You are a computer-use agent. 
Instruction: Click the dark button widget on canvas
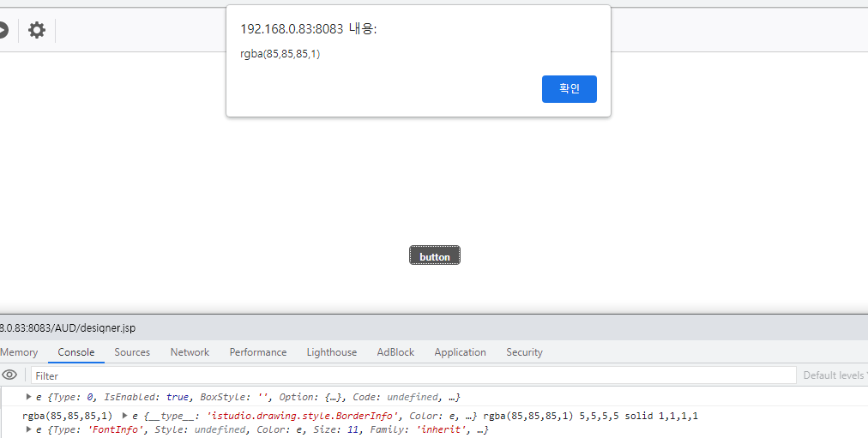pos(435,255)
